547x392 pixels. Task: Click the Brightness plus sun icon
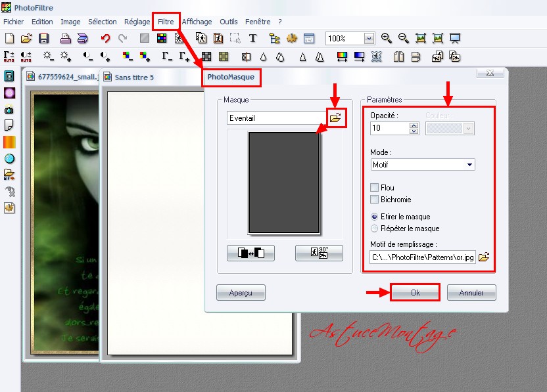pyautogui.click(x=66, y=56)
